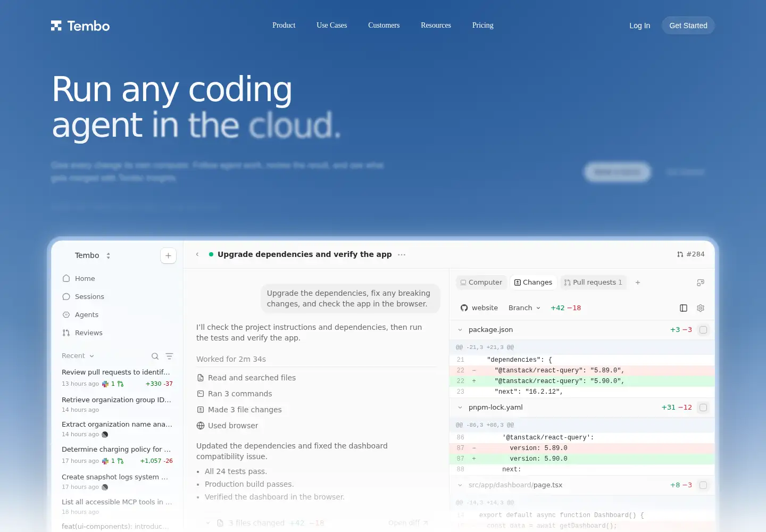Collapse the page.tsx diff
Viewport: 766px width, 532px height.
(460, 485)
